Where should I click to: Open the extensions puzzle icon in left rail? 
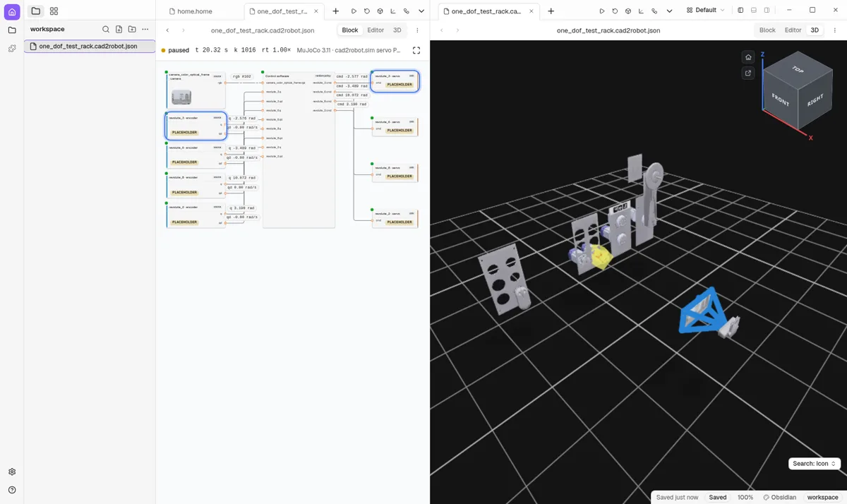(12, 49)
